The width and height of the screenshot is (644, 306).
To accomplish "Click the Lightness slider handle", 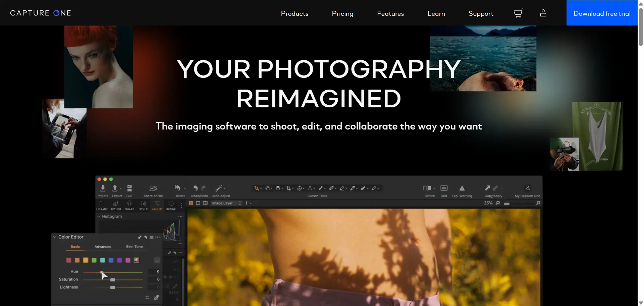I will 113,288.
